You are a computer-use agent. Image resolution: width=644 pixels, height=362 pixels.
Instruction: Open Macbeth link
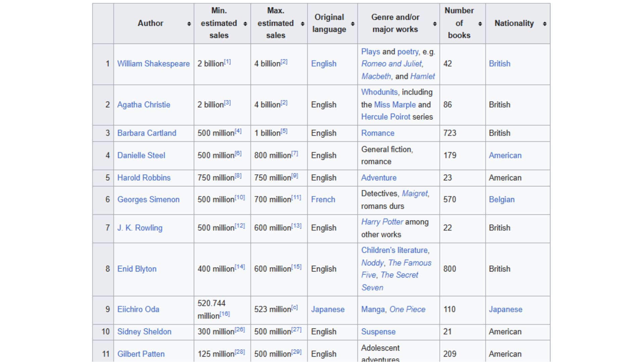376,76
